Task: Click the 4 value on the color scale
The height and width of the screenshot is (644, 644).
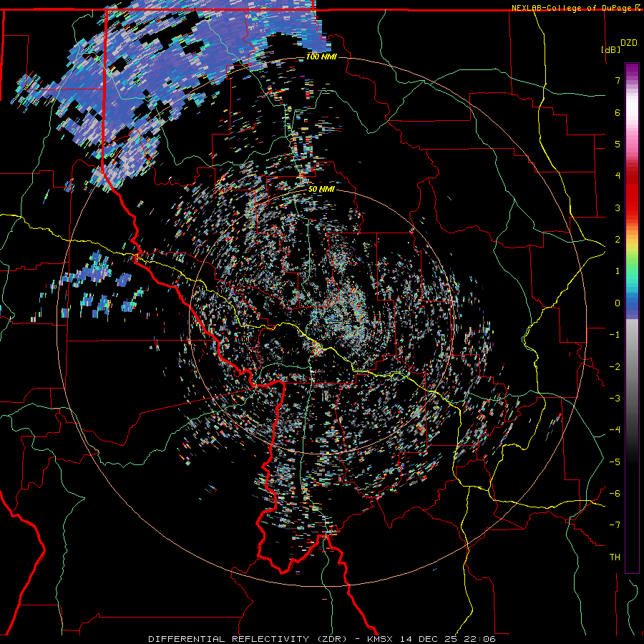Action: 618,176
